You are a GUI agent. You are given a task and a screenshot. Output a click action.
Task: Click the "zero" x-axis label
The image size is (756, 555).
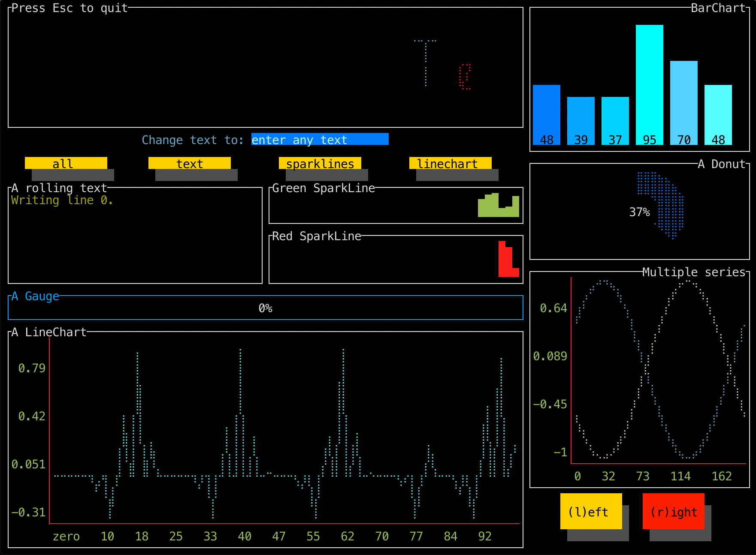point(66,536)
